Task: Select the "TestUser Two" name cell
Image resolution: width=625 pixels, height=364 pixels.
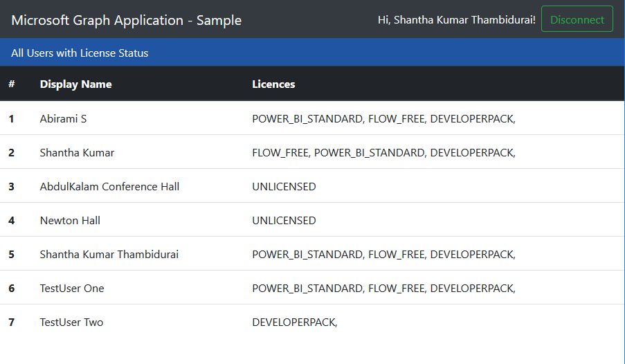Action: tap(71, 322)
